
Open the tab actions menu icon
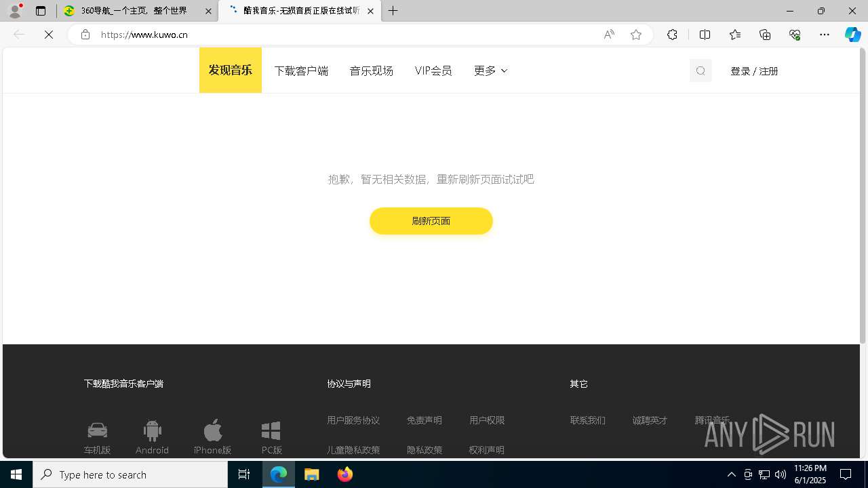point(41,11)
